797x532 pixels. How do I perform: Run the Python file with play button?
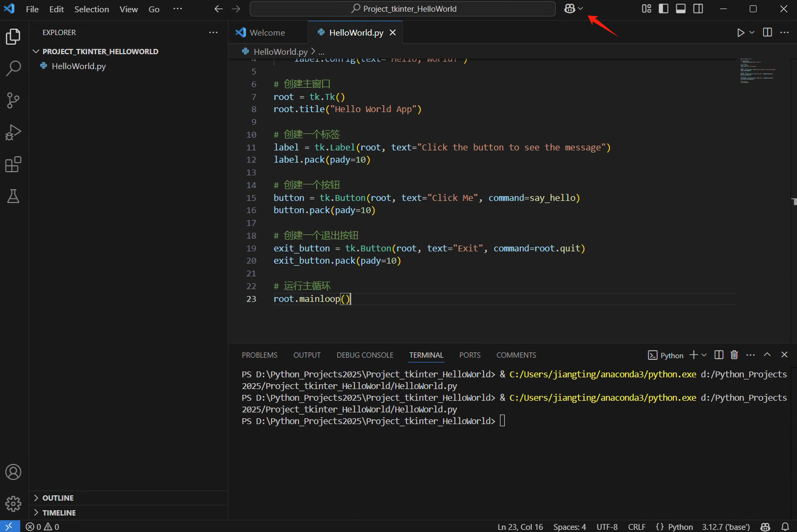point(741,33)
